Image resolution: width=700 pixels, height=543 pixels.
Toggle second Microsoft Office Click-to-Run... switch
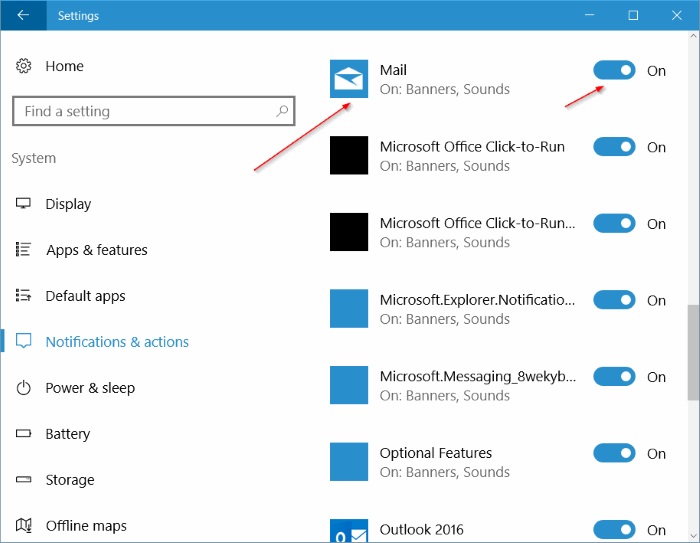[x=614, y=223]
